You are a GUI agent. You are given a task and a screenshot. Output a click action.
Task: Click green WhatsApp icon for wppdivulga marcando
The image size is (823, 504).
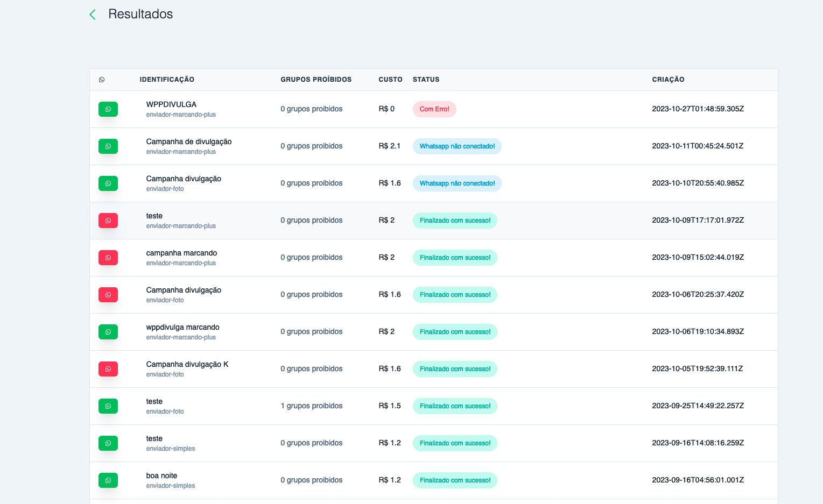tap(108, 332)
